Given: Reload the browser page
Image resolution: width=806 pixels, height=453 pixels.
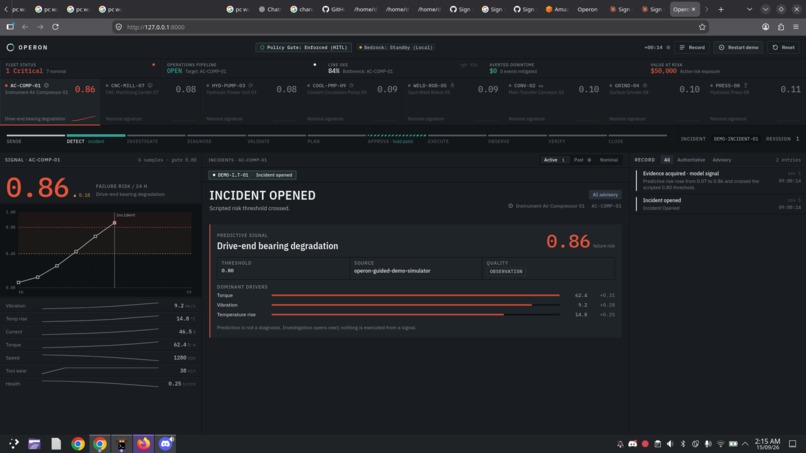Looking at the screenshot, I should click(55, 27).
